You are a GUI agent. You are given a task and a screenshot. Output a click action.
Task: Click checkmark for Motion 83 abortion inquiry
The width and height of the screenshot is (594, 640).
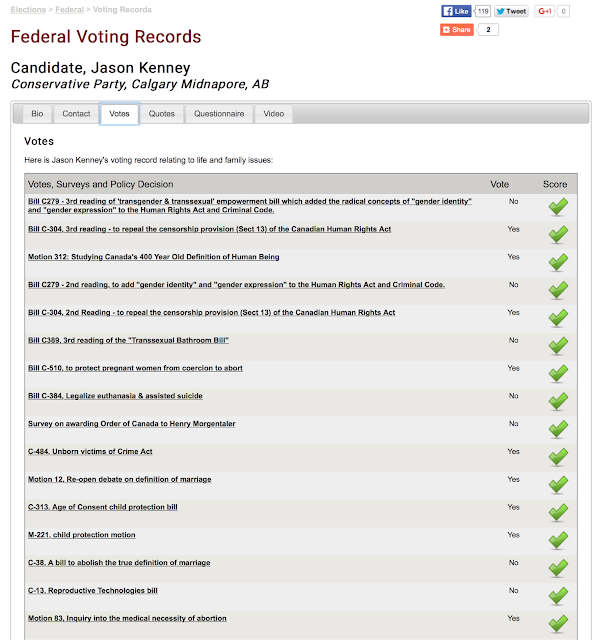click(x=558, y=623)
